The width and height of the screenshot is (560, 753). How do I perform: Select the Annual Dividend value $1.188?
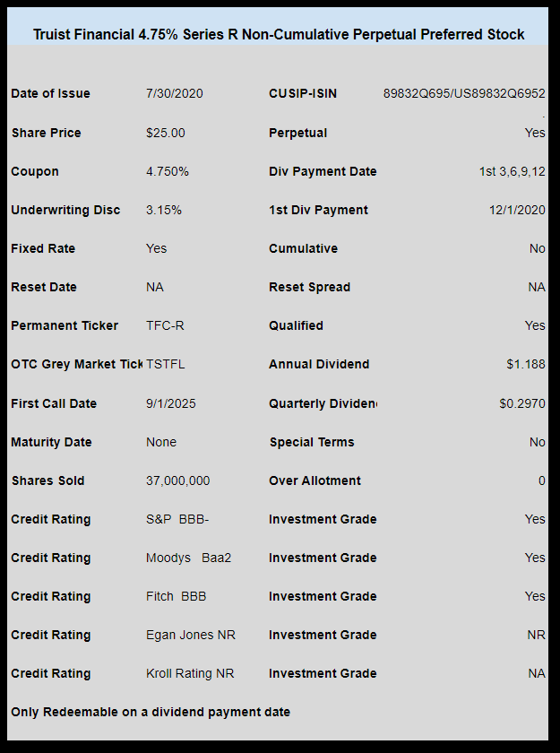click(526, 364)
